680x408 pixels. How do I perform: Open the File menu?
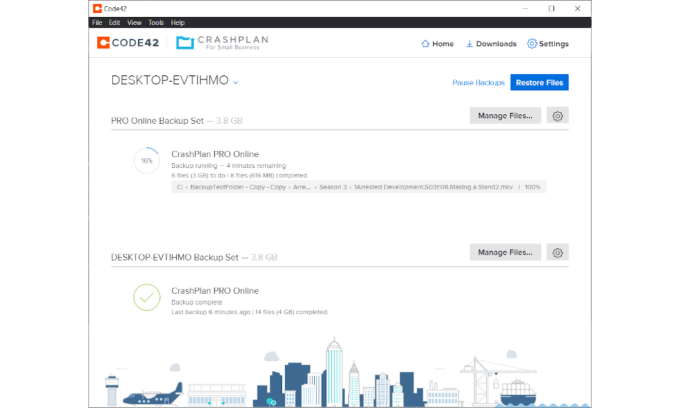click(x=97, y=23)
